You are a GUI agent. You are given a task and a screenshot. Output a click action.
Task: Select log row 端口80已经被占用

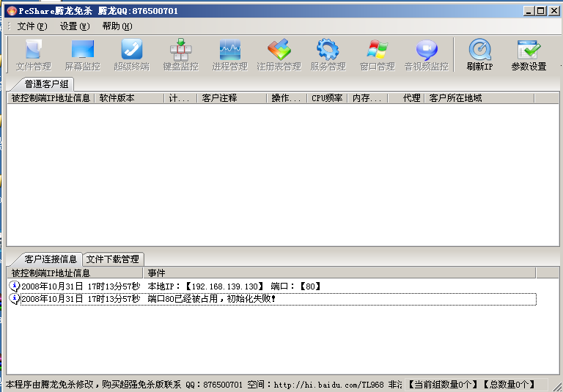(x=272, y=299)
